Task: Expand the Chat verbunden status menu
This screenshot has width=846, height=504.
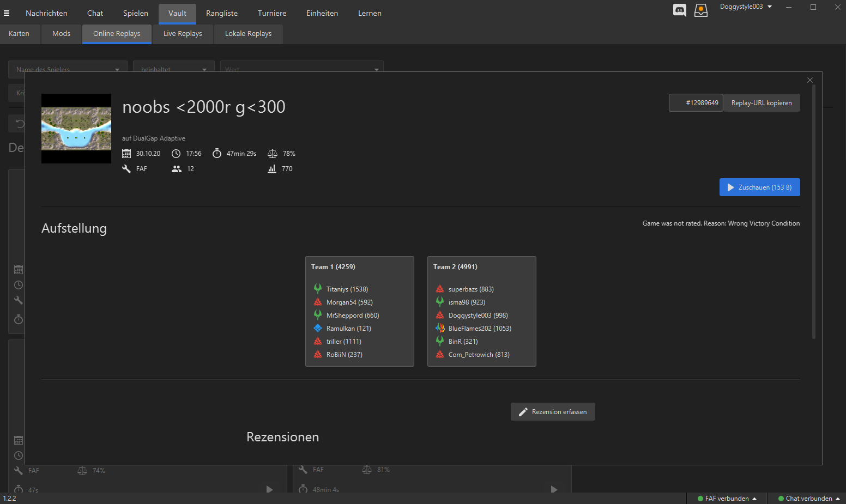Action: click(809, 499)
